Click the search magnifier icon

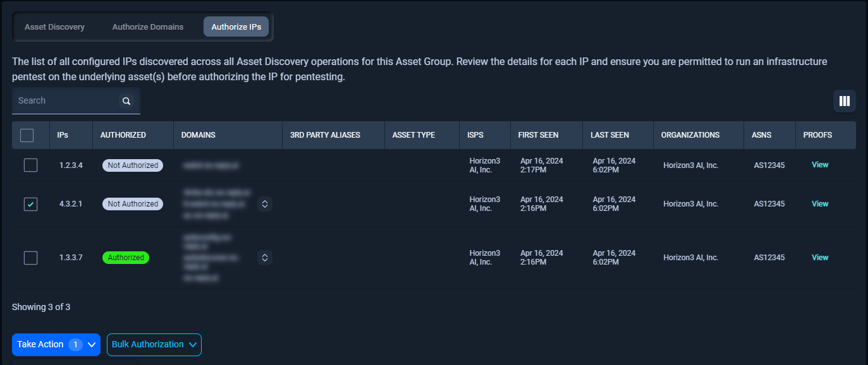coord(126,101)
